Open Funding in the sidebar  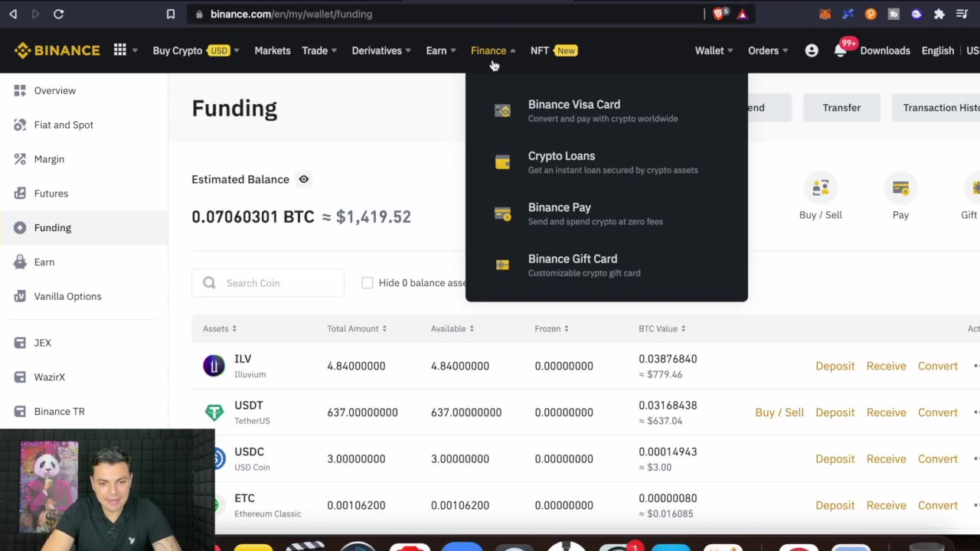click(84, 227)
